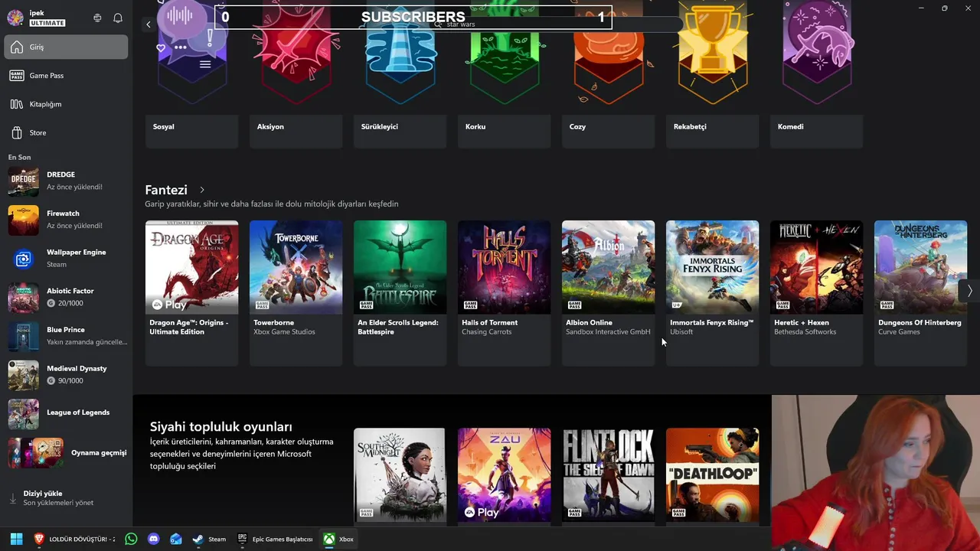The height and width of the screenshot is (551, 980).
Task: Select the Sosyal category card
Action: (191, 73)
